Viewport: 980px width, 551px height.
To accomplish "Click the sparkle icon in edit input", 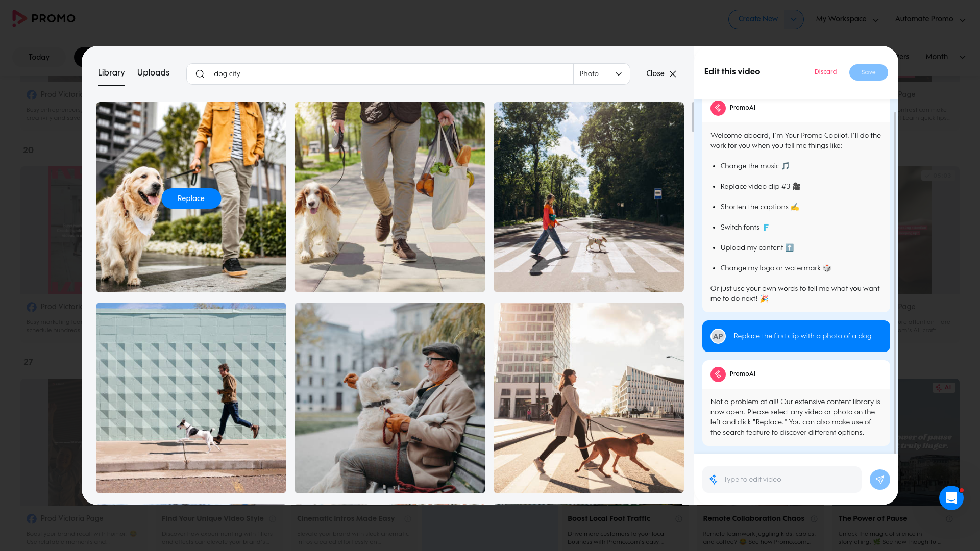I will [714, 480].
